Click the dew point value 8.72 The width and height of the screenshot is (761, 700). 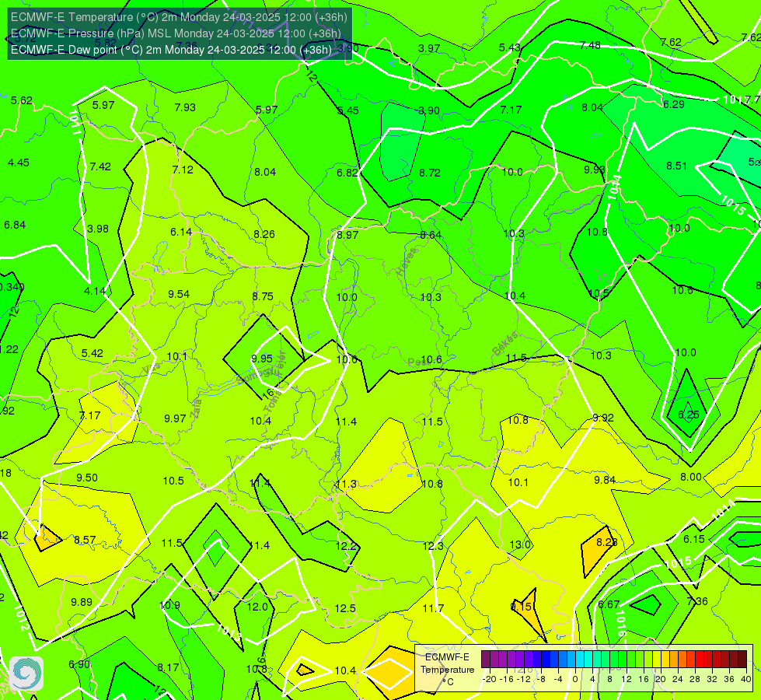430,173
